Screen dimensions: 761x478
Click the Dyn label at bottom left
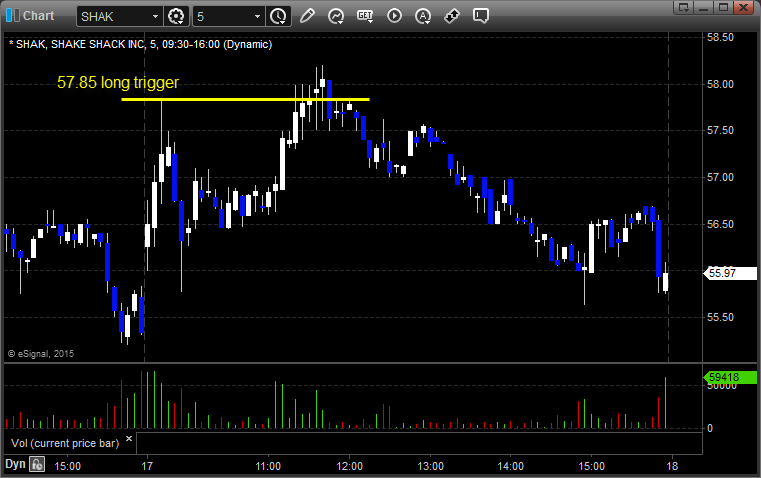(15, 464)
